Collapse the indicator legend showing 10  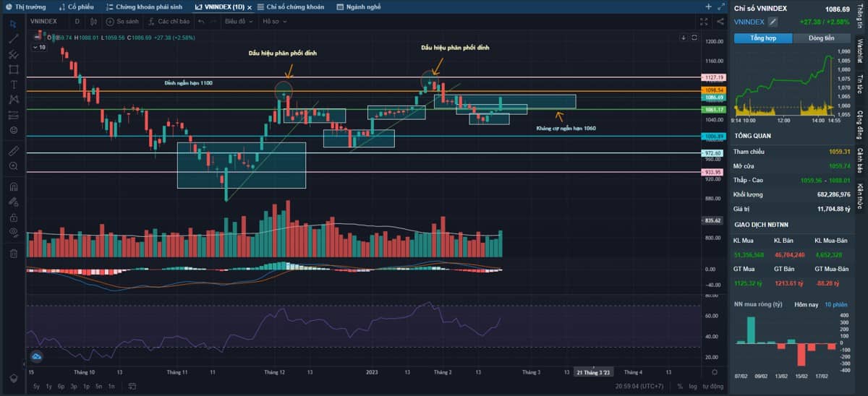[40, 47]
